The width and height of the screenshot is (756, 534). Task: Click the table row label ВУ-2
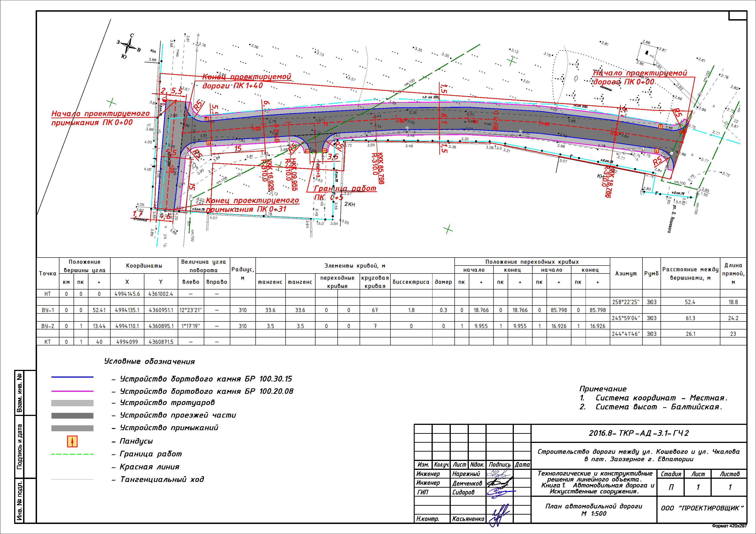(x=48, y=326)
